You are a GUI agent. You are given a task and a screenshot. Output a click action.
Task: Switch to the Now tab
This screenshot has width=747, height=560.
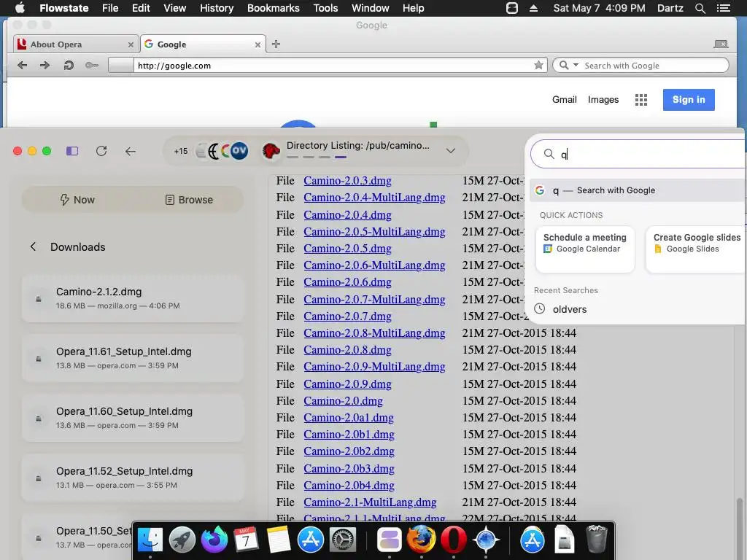pos(77,200)
